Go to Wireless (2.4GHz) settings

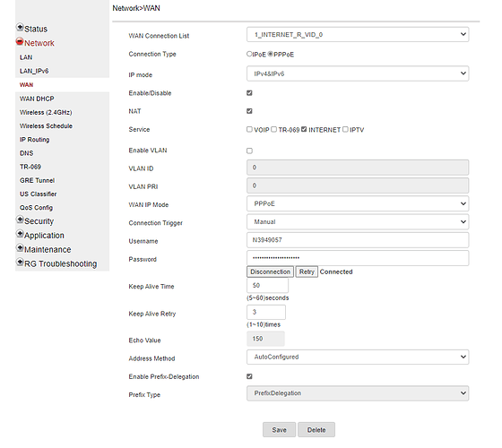[46, 112]
